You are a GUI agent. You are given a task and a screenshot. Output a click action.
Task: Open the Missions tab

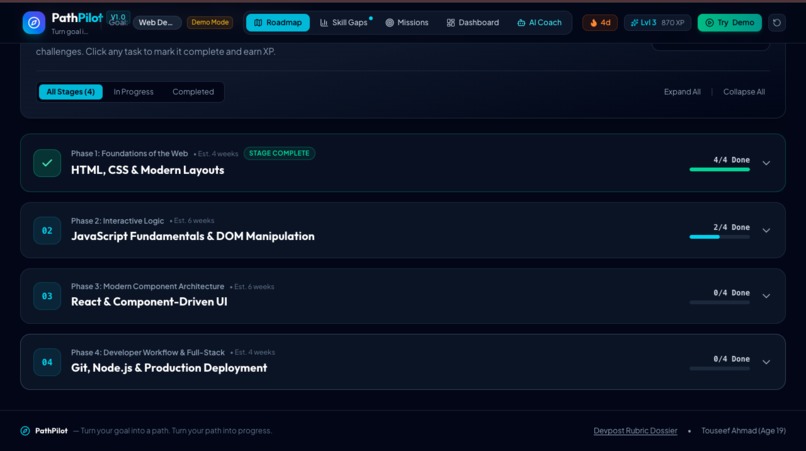click(x=407, y=23)
